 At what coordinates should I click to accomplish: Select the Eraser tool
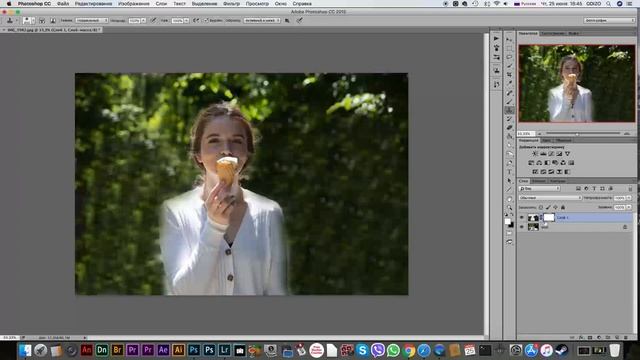pos(509,128)
